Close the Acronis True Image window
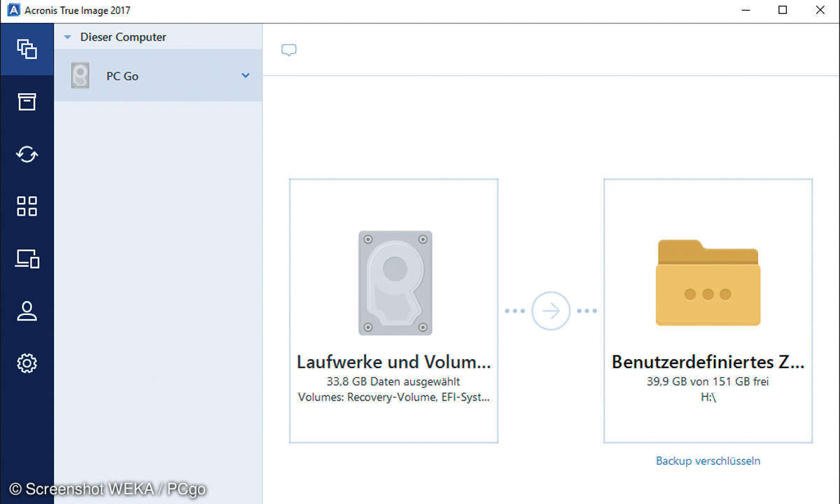This screenshot has width=840, height=504. click(820, 10)
